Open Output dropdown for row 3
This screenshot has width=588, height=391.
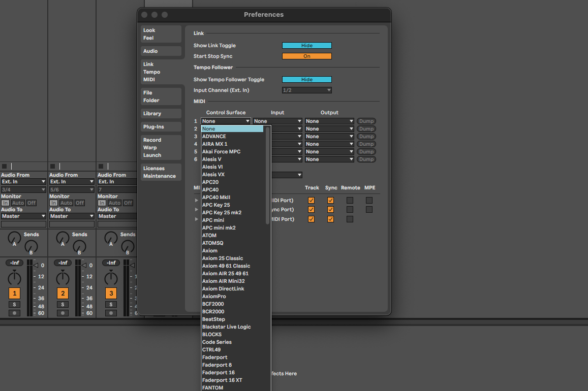point(329,137)
